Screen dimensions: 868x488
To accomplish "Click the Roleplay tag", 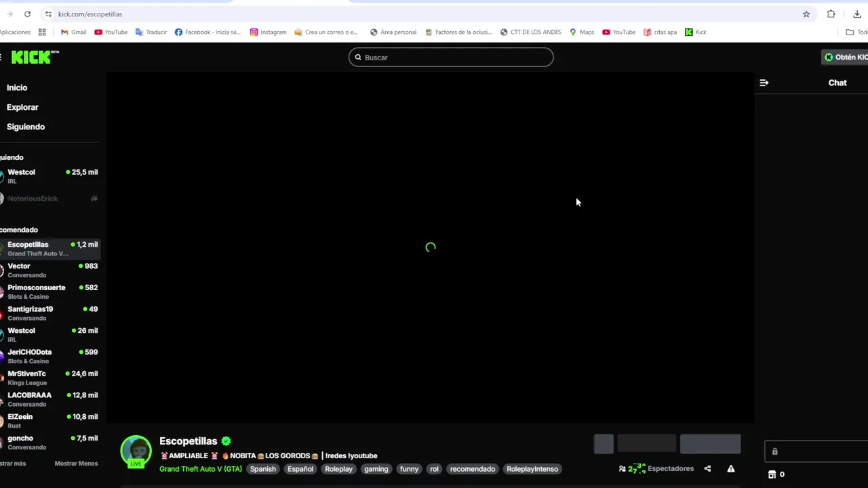I will (x=338, y=469).
